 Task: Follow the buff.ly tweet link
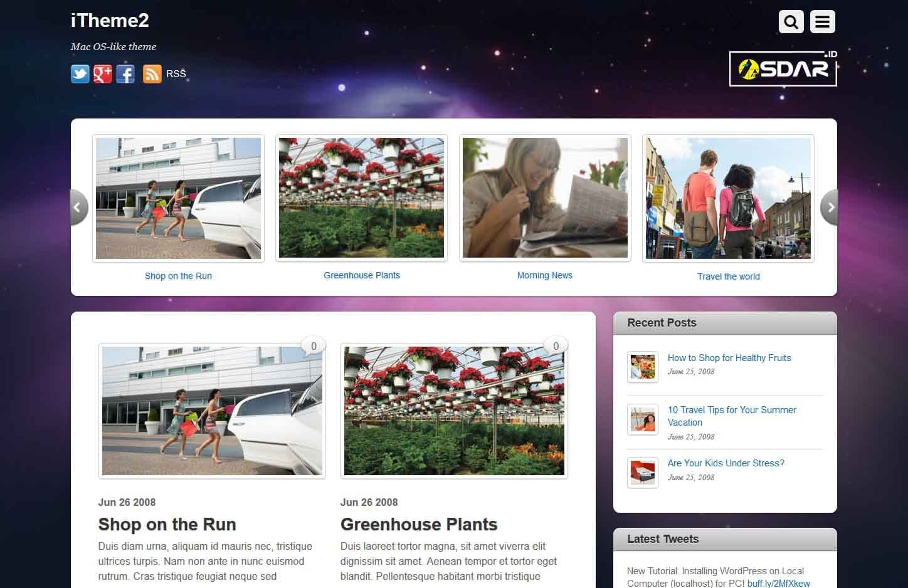pyautogui.click(x=778, y=583)
